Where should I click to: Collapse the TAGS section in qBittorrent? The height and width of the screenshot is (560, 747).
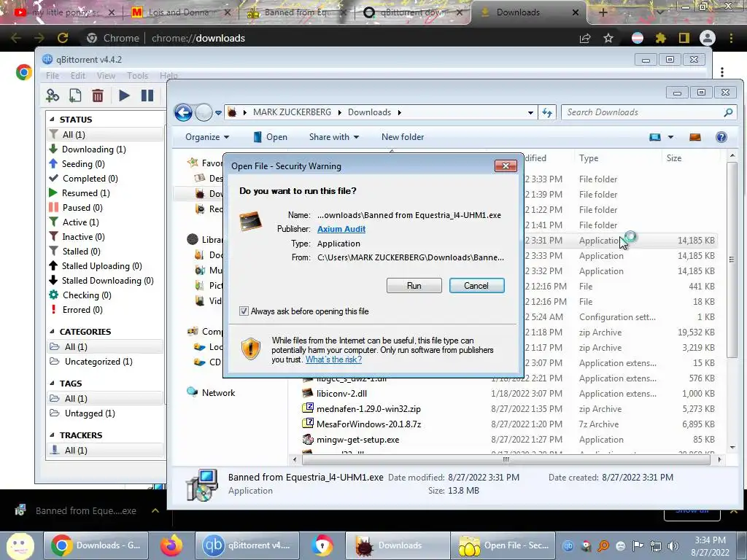pos(52,384)
